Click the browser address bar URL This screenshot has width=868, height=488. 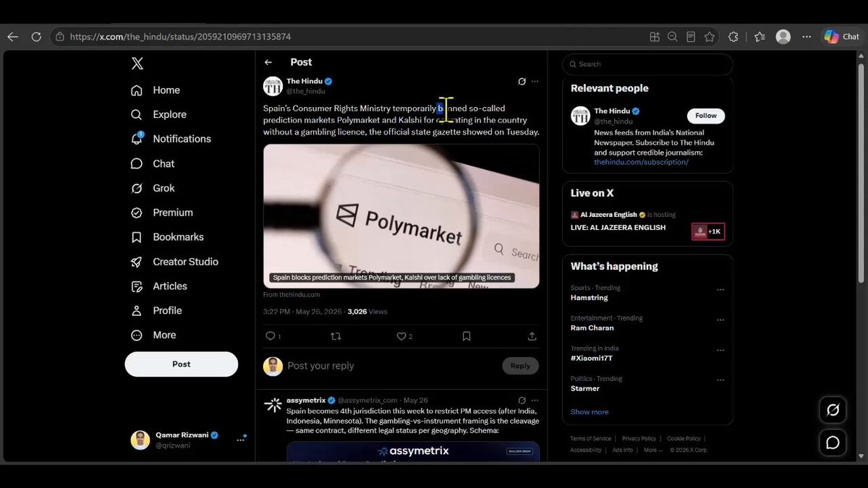click(180, 37)
